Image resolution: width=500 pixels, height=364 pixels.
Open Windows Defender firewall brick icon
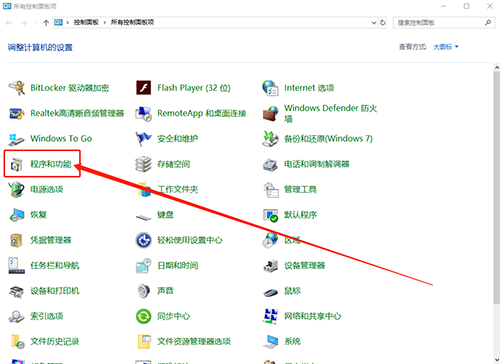click(x=270, y=113)
